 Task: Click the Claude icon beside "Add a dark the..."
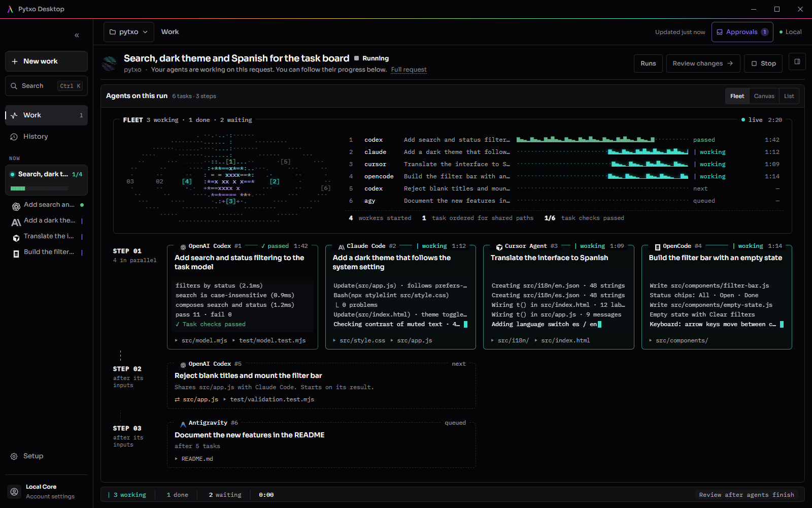tap(16, 222)
